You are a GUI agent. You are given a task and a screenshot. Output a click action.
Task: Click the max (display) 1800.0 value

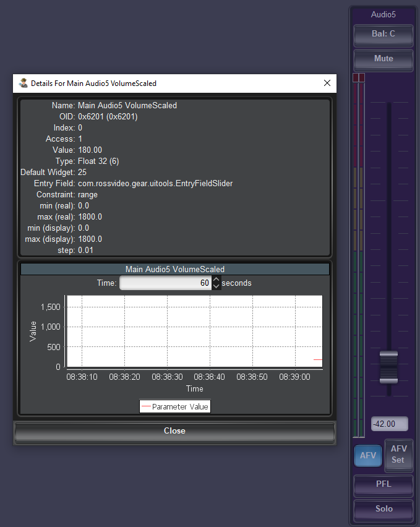[90, 239]
